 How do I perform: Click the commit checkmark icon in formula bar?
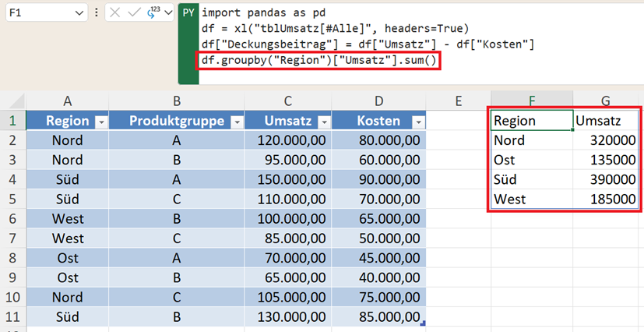click(x=132, y=13)
